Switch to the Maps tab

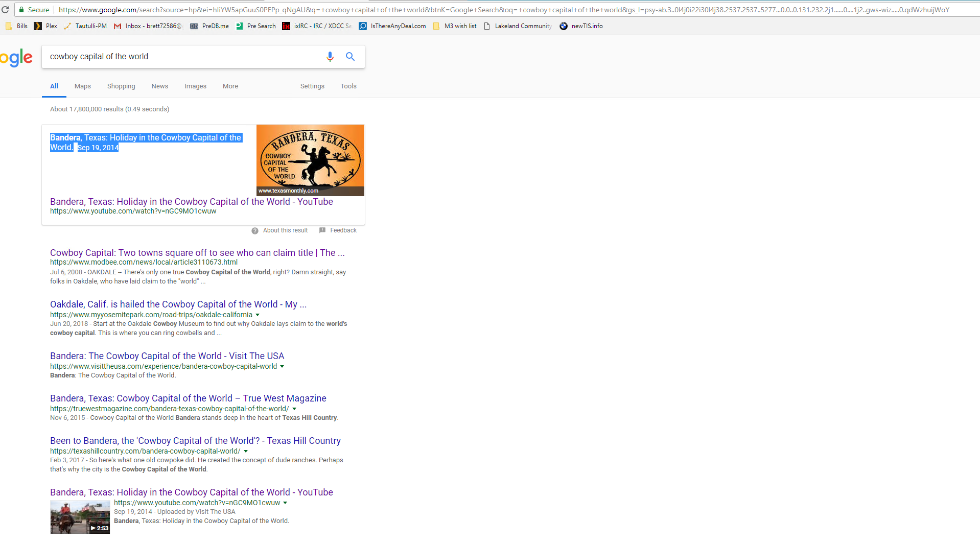point(83,86)
